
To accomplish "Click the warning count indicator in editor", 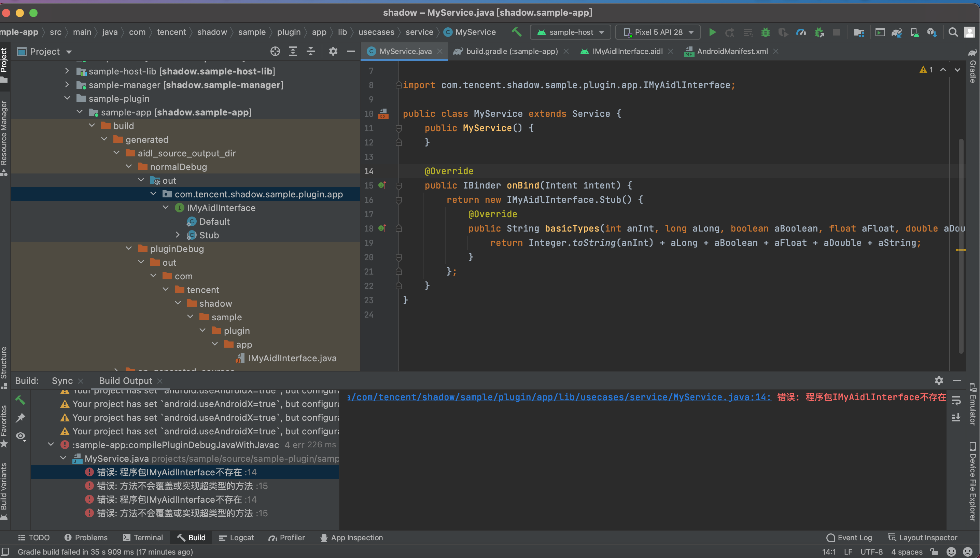I will pyautogui.click(x=927, y=69).
